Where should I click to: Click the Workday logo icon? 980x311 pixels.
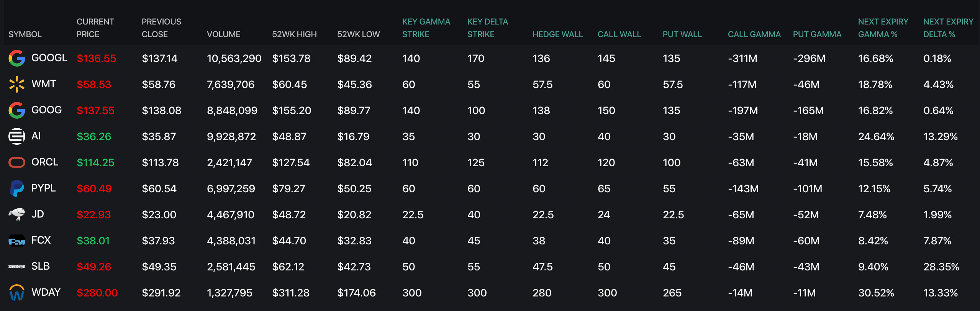point(17,293)
